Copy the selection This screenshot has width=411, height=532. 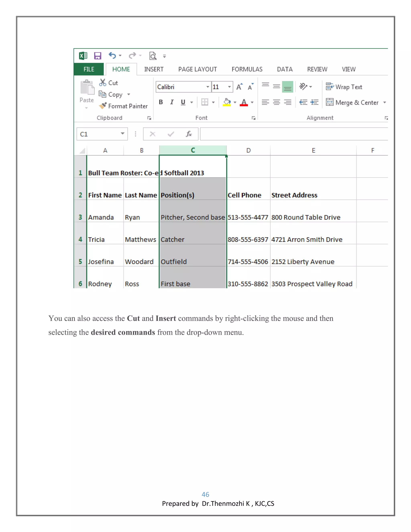[x=111, y=94]
